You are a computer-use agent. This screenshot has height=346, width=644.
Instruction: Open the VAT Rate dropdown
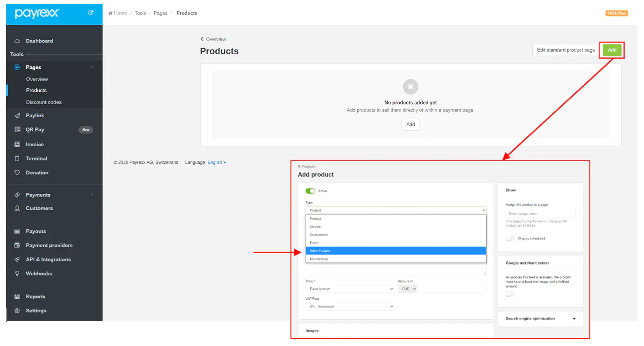point(349,307)
